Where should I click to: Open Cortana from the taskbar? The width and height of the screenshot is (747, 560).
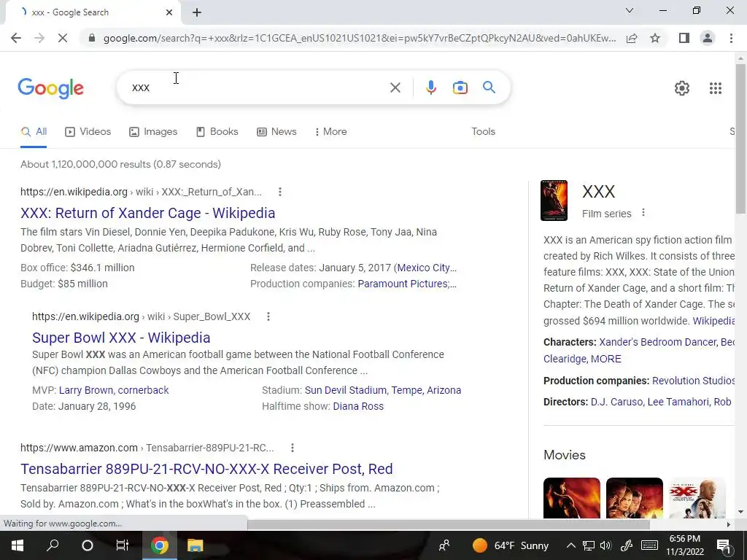[88, 545]
